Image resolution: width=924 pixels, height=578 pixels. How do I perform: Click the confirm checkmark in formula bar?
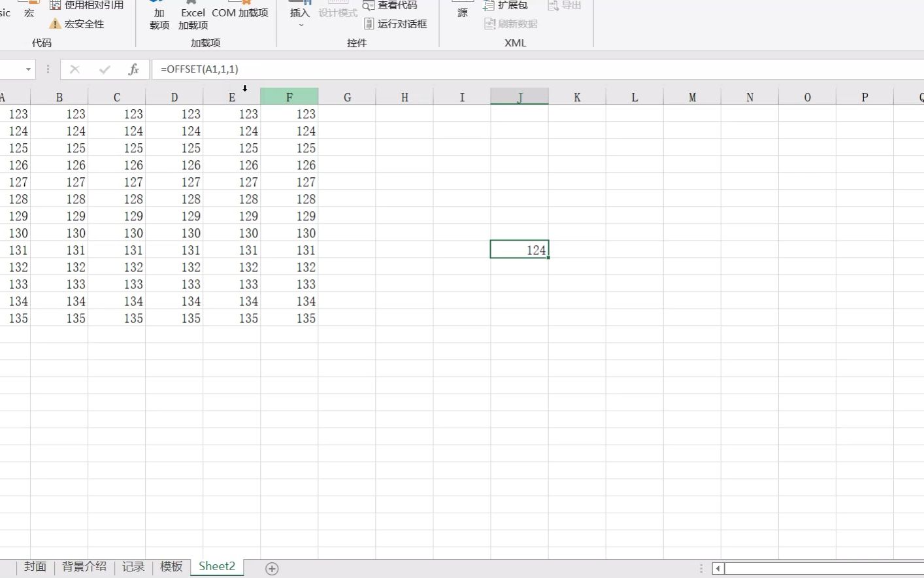click(105, 69)
